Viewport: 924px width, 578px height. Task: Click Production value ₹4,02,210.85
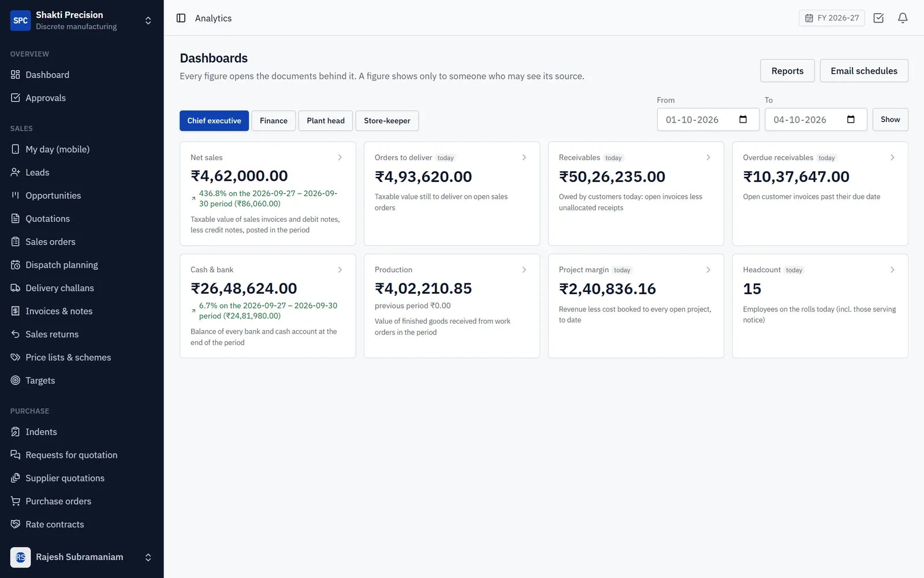[x=423, y=288]
